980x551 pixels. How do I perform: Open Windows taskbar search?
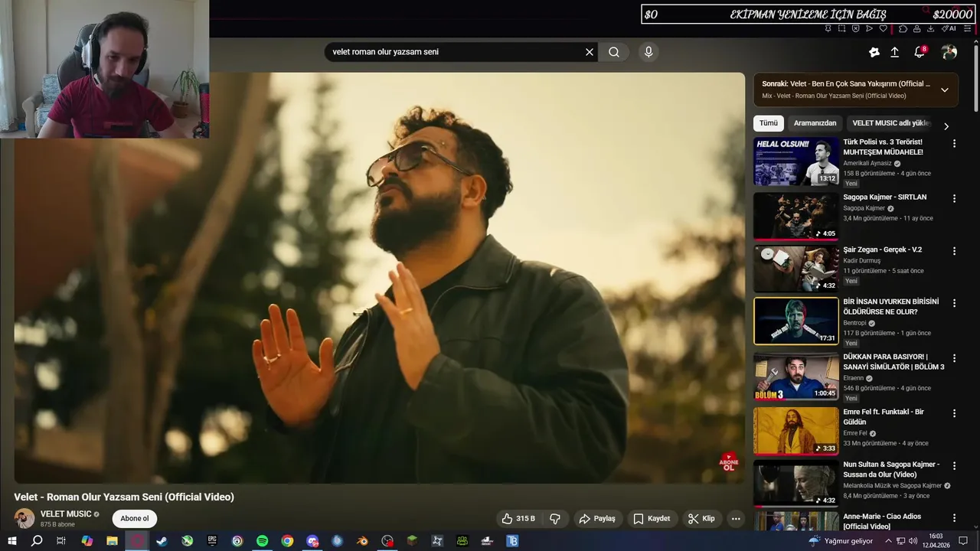click(37, 541)
